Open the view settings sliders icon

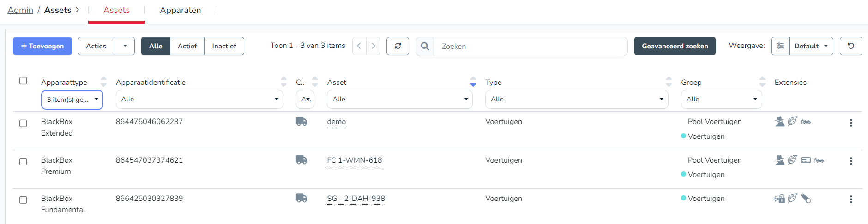click(780, 46)
